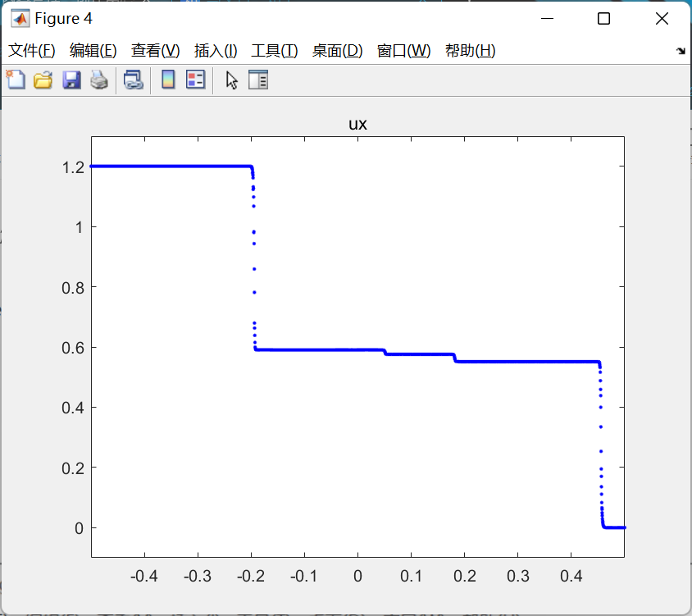Open the 插入 menu
692x616 pixels.
214,50
